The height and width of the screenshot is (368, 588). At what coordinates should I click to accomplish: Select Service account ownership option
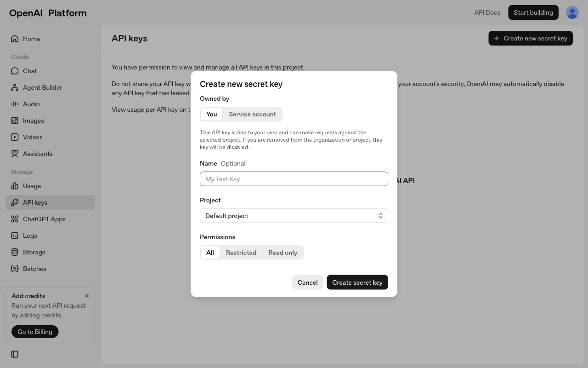pyautogui.click(x=252, y=114)
